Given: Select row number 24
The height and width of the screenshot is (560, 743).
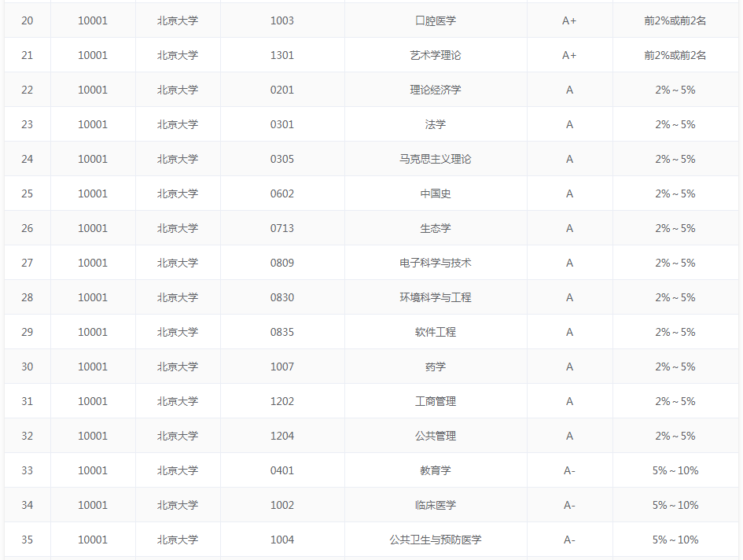Looking at the screenshot, I should 27,160.
